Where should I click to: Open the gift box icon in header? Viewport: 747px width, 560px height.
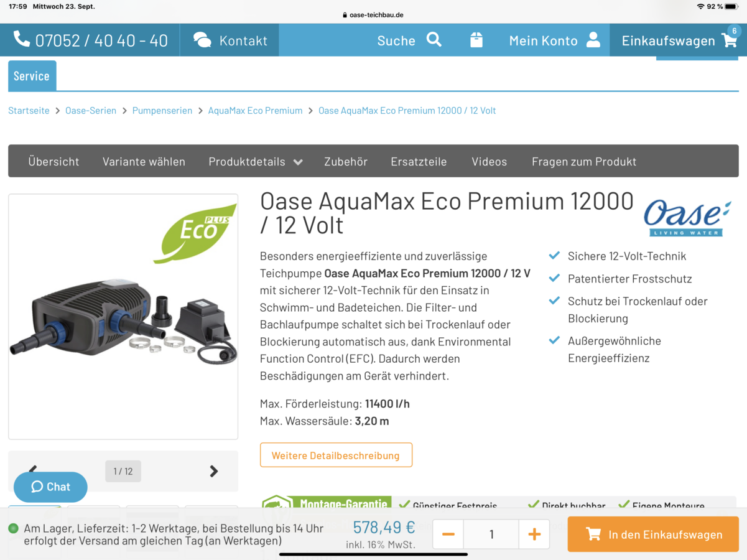pyautogui.click(x=476, y=40)
